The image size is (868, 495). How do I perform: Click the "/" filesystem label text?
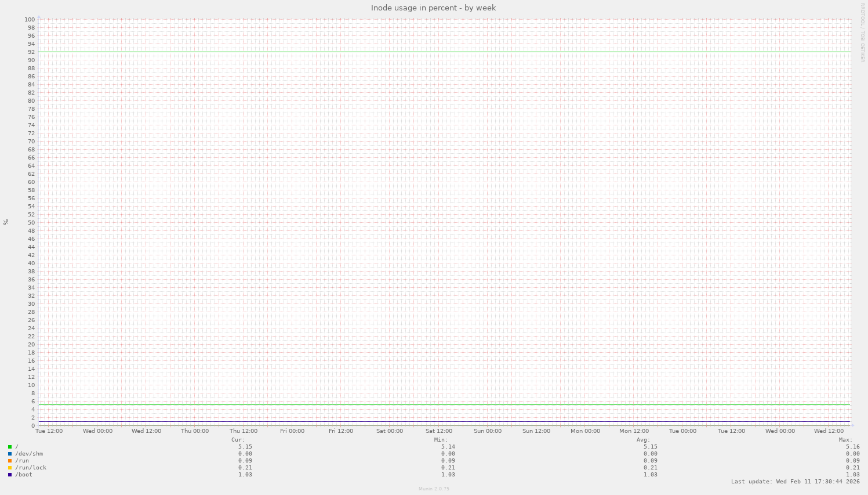(x=17, y=446)
